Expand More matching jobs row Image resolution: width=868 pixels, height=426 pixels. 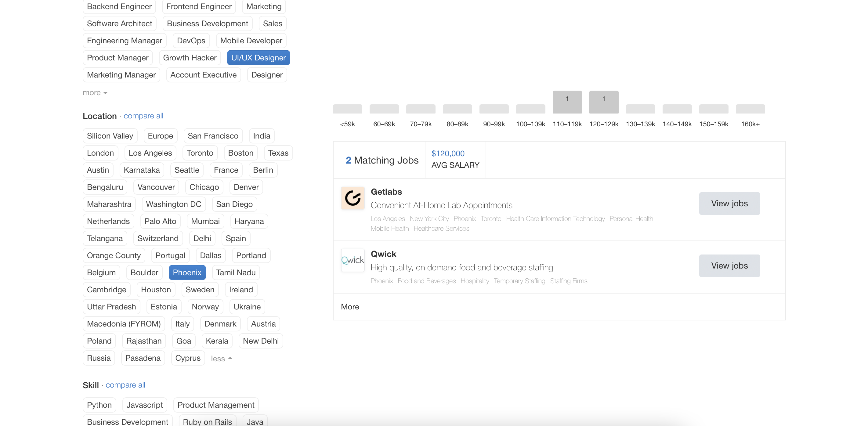pos(350,307)
